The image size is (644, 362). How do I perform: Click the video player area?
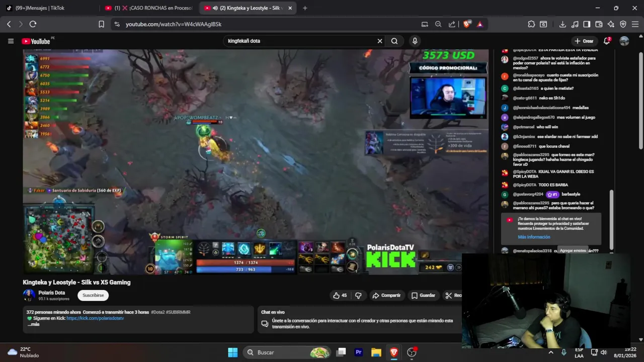256,162
